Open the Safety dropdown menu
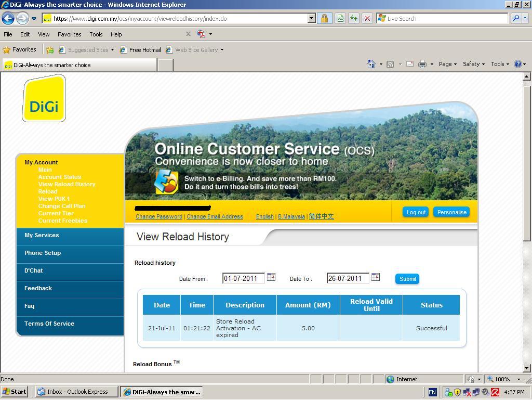532x400 pixels. pos(472,63)
